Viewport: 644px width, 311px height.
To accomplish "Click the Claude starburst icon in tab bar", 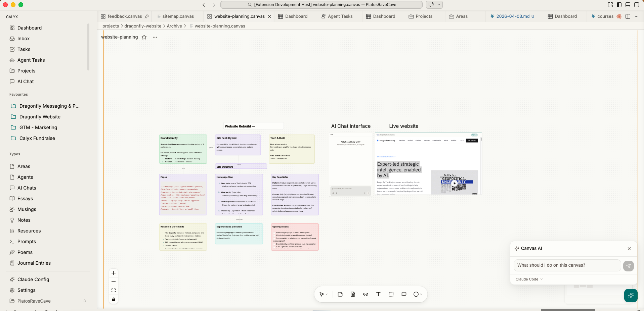I will pos(619,16).
